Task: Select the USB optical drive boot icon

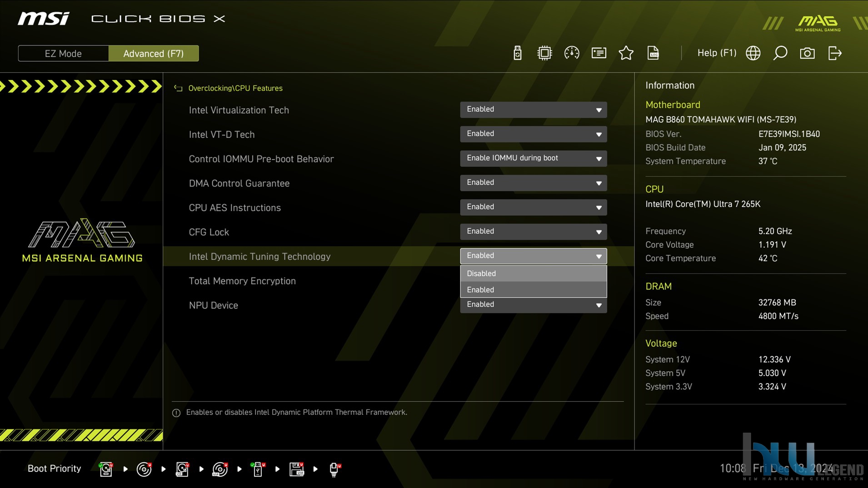Action: click(x=220, y=469)
